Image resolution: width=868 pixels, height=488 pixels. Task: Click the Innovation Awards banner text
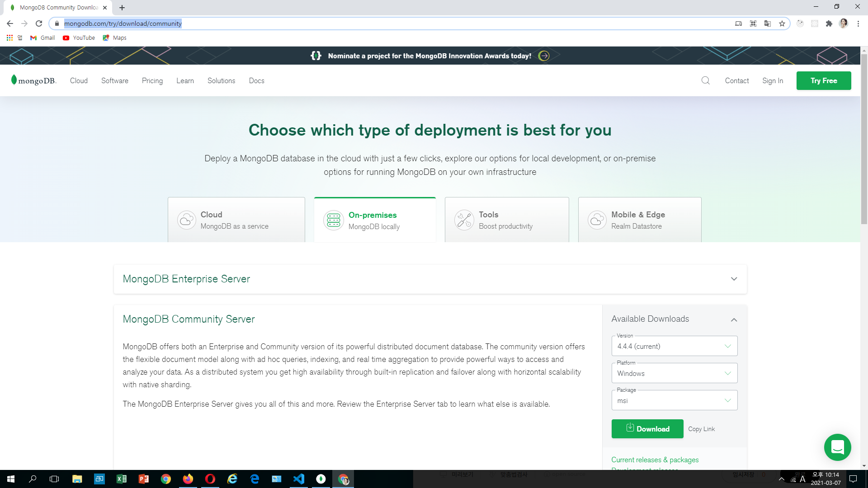pos(429,56)
